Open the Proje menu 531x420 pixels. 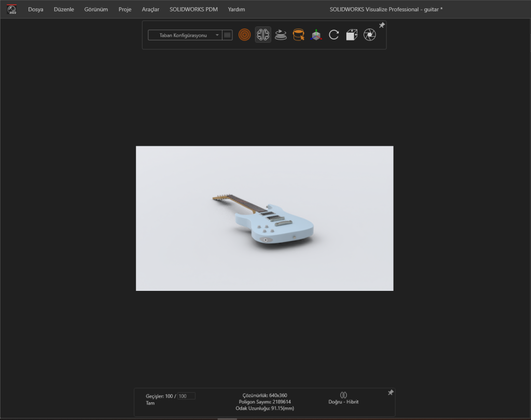click(125, 9)
